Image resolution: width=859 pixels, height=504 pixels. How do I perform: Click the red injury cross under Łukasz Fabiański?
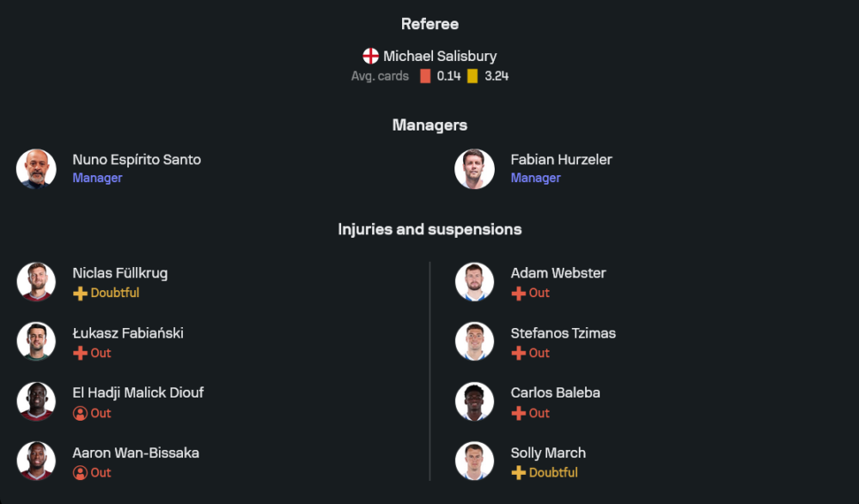[80, 354]
